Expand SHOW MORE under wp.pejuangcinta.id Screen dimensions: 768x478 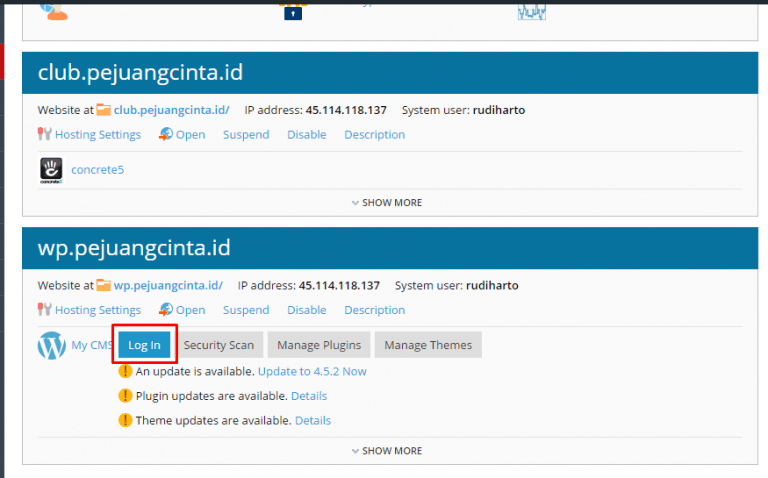click(387, 451)
